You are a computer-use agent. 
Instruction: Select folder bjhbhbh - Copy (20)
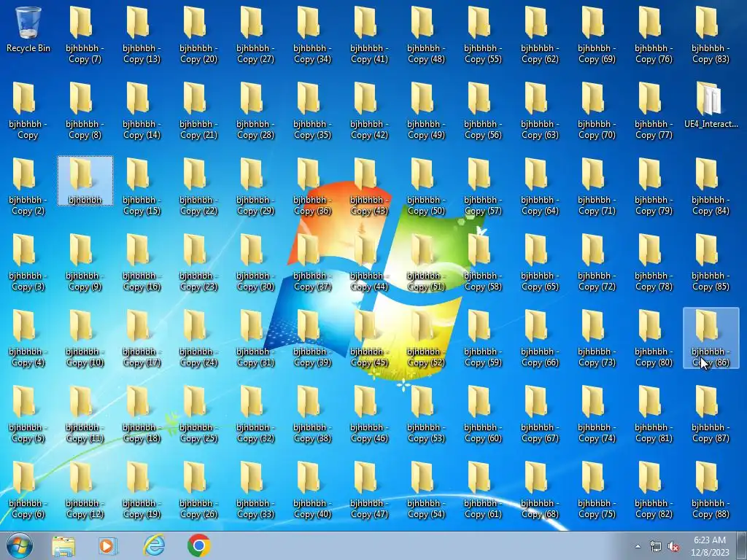(198, 35)
